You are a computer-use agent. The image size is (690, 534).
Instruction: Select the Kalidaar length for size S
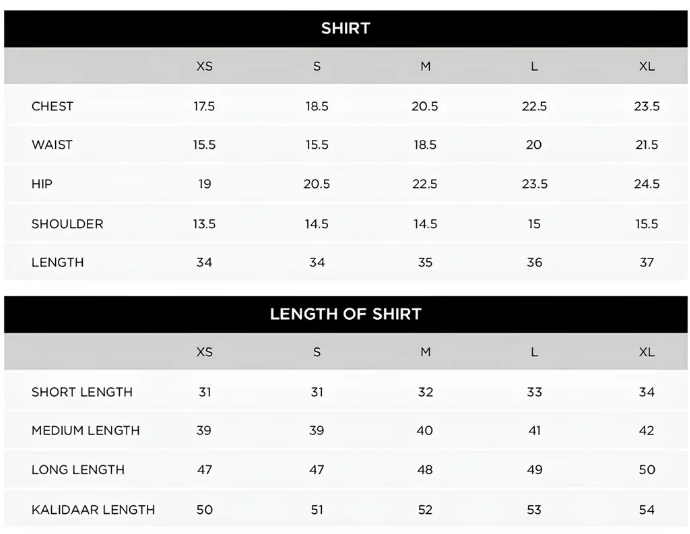tap(317, 510)
